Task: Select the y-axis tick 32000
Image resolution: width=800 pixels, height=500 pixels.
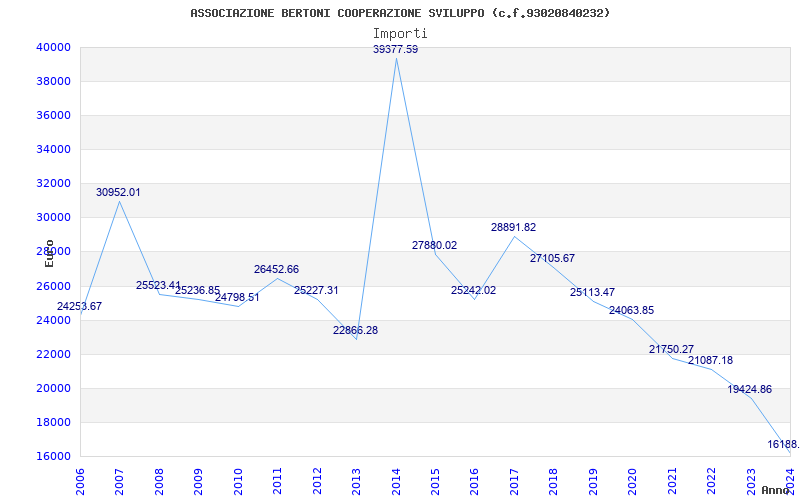Action: click(53, 184)
